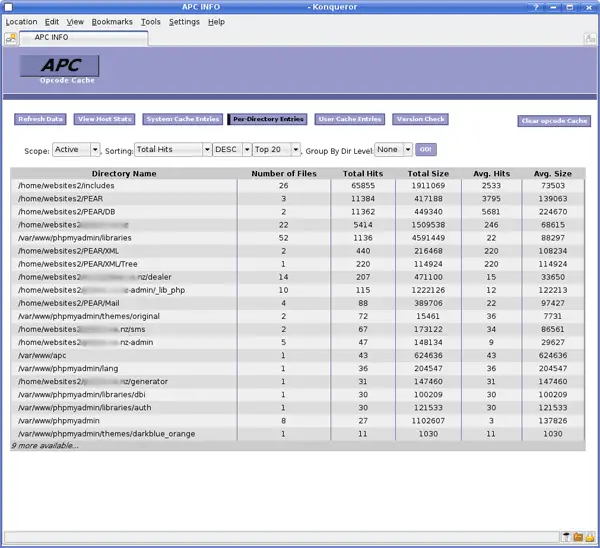
Task: Open the Settings menu
Action: [x=184, y=22]
